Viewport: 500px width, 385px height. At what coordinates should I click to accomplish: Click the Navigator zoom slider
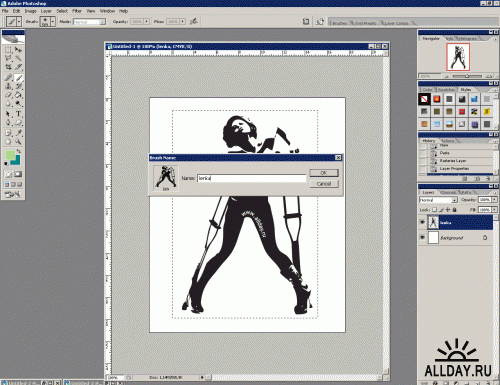467,76
